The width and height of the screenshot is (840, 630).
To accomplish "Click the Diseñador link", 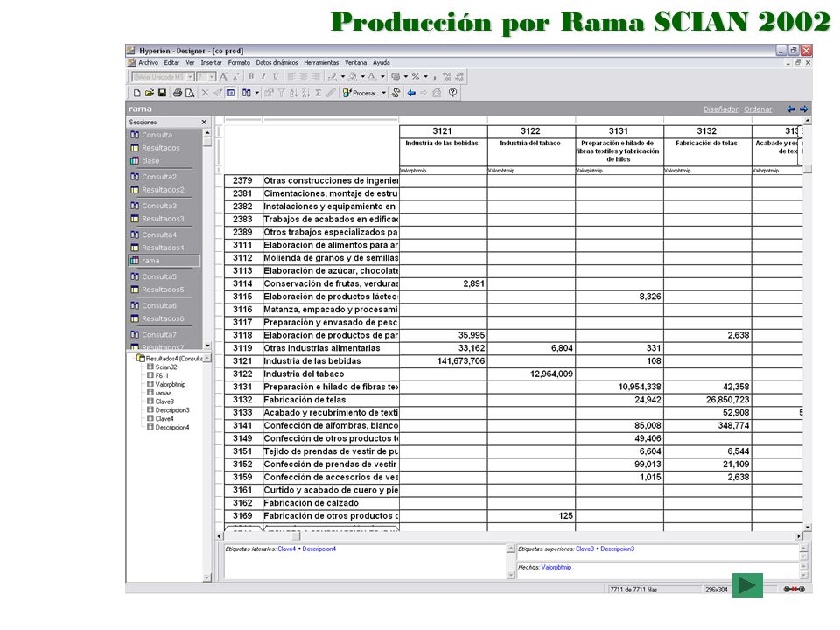I will click(720, 109).
